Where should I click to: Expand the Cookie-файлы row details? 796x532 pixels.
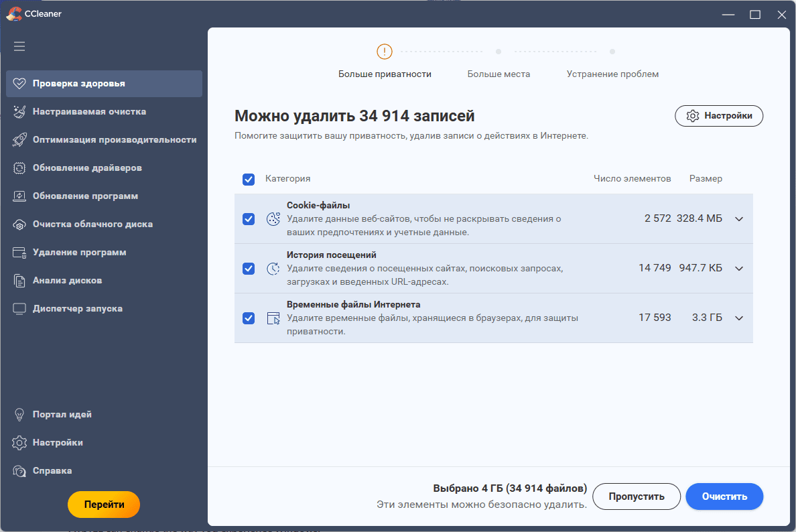coord(739,219)
